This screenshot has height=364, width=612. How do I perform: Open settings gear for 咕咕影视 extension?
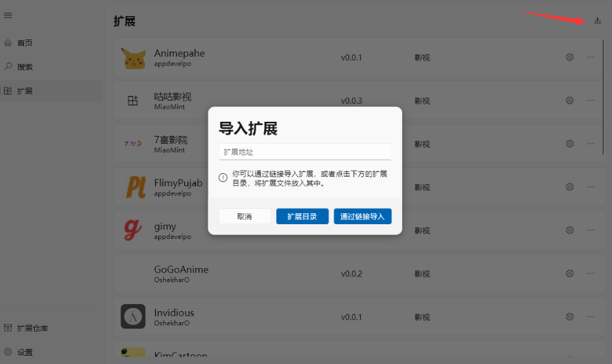coord(569,101)
